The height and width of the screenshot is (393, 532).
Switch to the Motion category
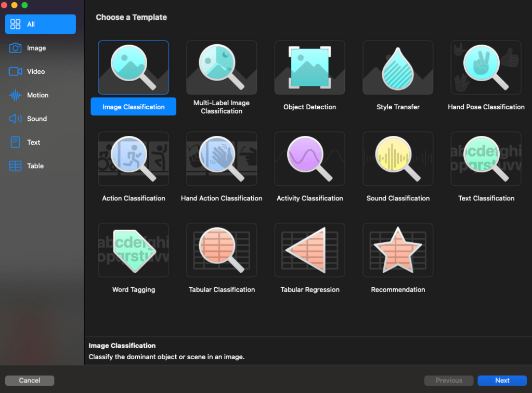tap(37, 95)
